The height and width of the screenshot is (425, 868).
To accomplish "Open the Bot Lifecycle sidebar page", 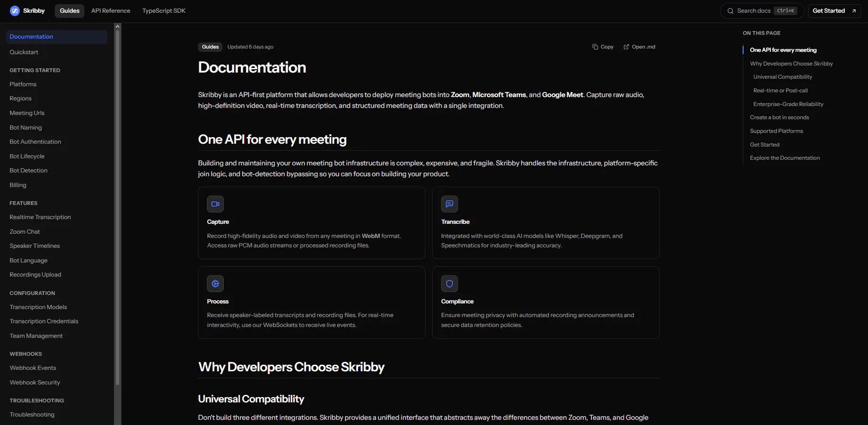I will (27, 156).
